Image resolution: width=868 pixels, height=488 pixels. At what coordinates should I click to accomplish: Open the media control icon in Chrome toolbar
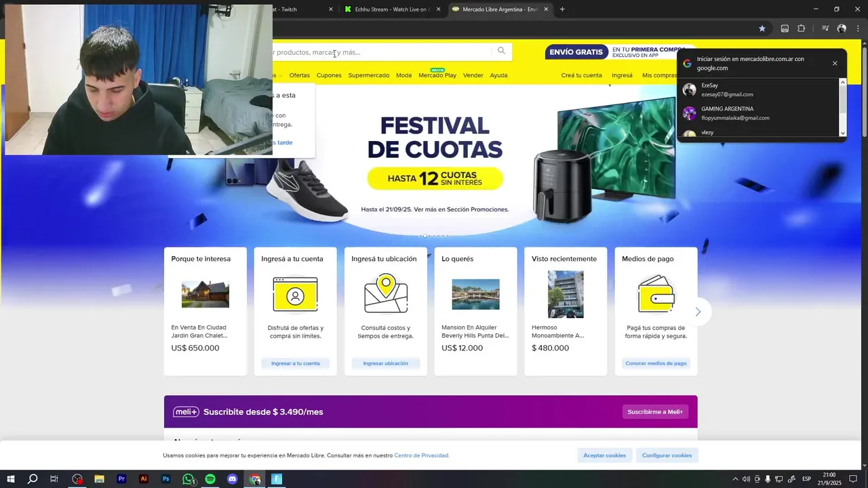tap(825, 28)
